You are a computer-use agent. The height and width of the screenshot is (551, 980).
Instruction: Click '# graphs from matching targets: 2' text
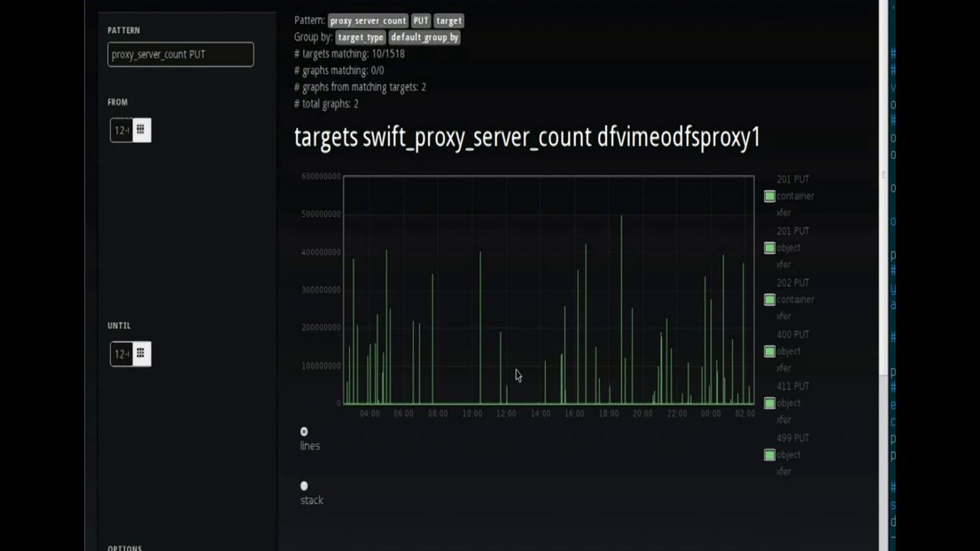[x=360, y=87]
